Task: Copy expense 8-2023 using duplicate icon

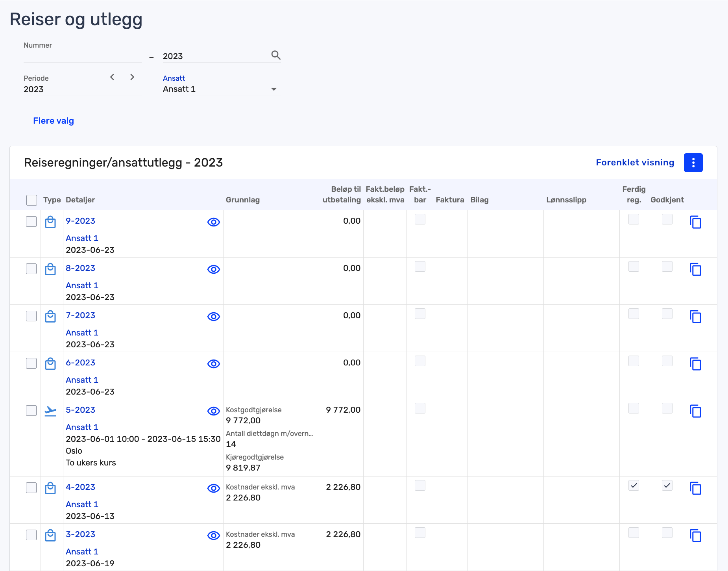Action: (695, 269)
